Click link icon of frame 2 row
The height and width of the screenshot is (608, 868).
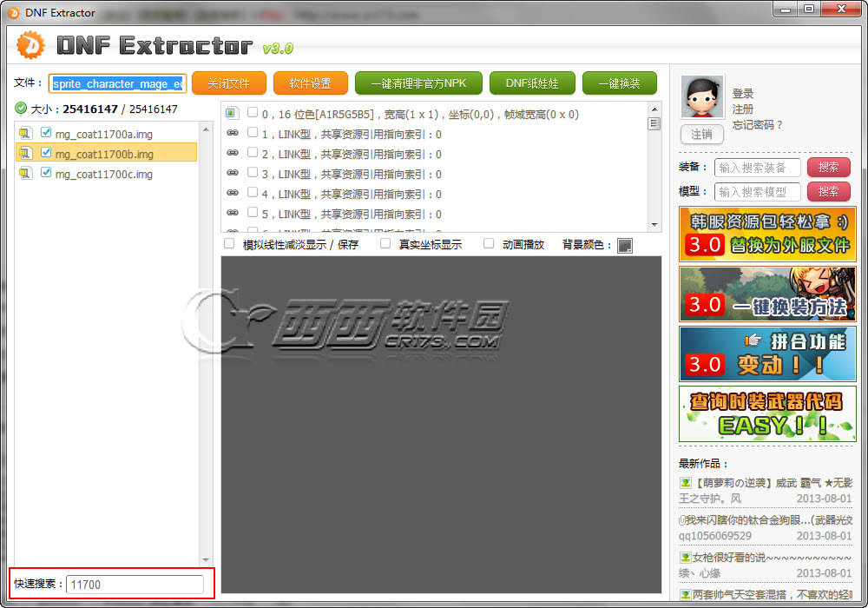click(233, 153)
